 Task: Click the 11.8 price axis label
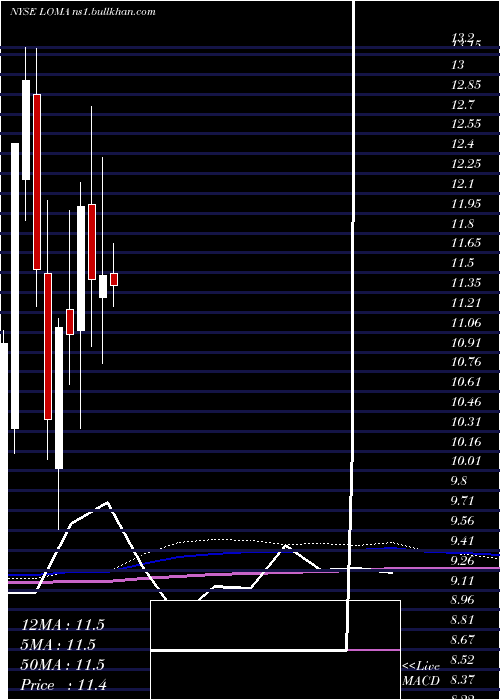pos(463,223)
